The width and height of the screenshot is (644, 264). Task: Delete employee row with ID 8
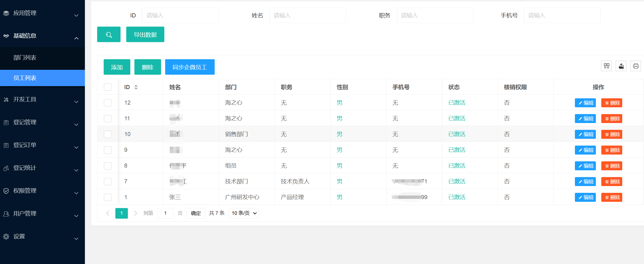(x=612, y=166)
